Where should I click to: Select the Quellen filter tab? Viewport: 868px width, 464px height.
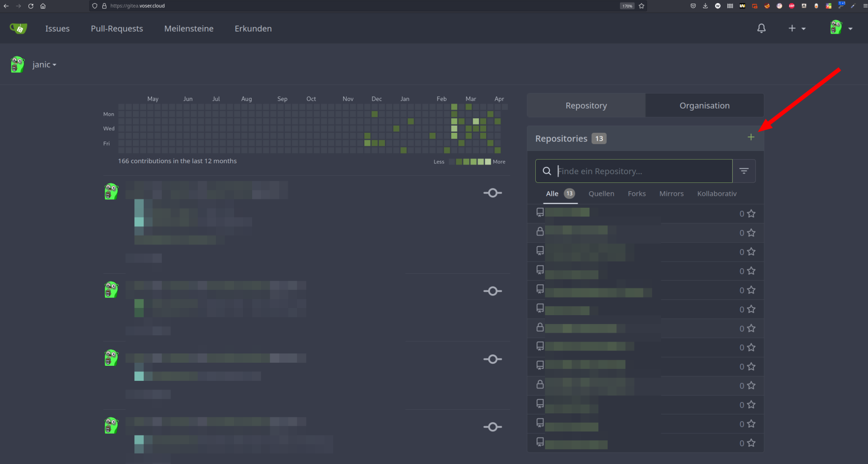(x=601, y=194)
